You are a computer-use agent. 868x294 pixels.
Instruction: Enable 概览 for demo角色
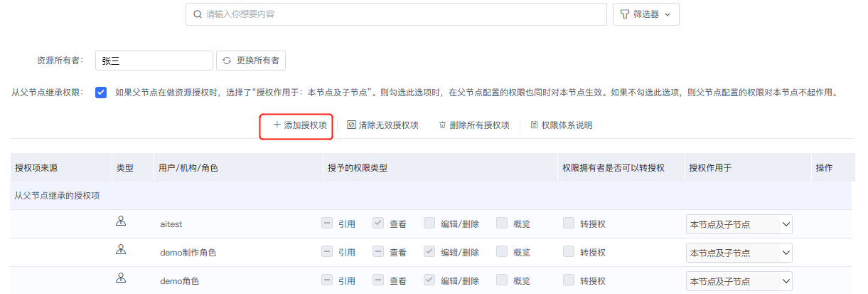click(502, 280)
